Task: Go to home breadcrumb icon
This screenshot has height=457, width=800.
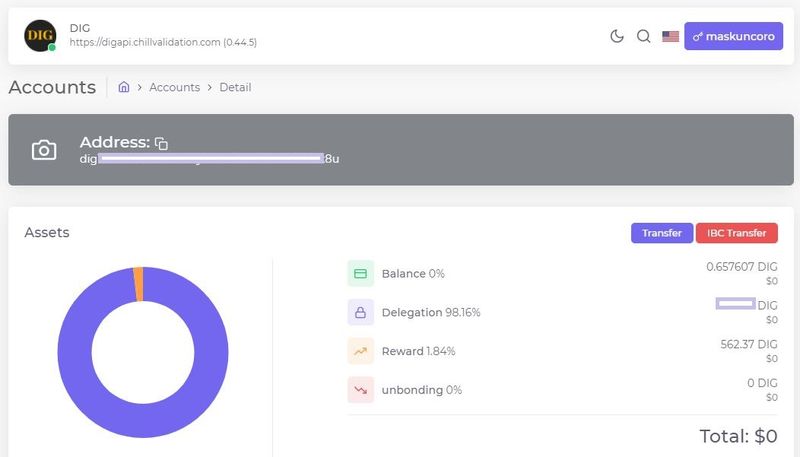Action: click(124, 87)
